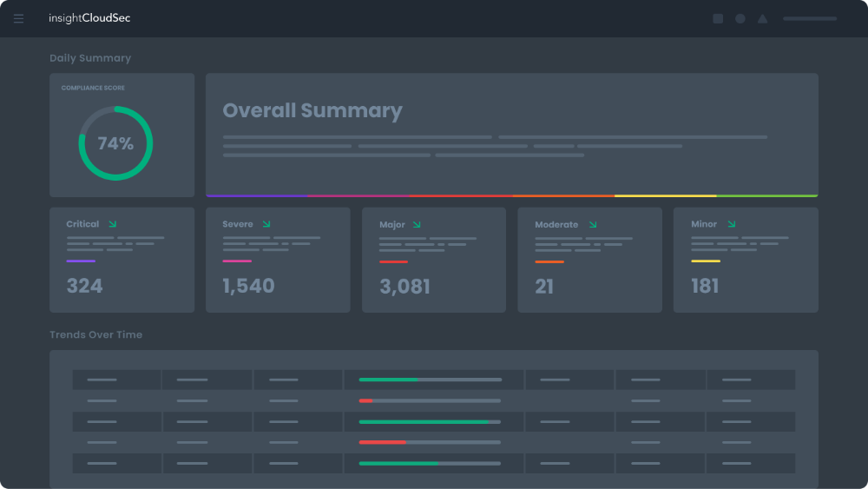Click the triangle alert icon in header
The width and height of the screenshot is (868, 489).
[762, 19]
